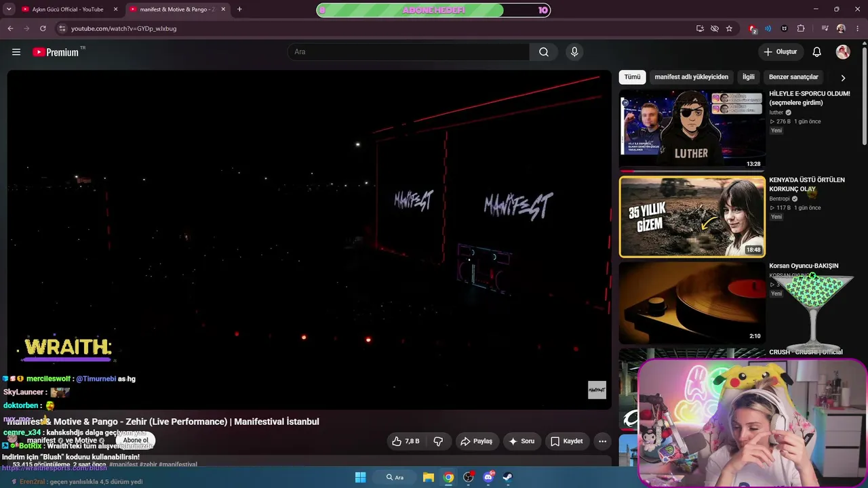Open the Soru ask button
This screenshot has width=868, height=488.
521,441
